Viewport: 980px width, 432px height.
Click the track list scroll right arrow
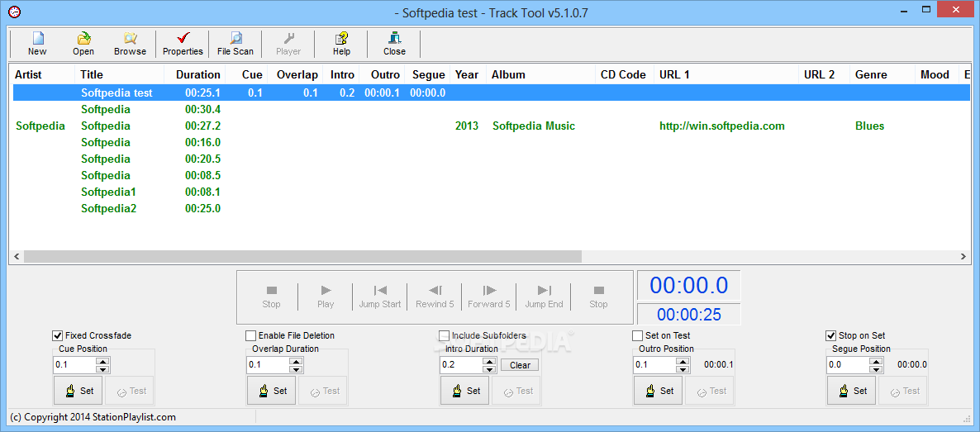point(963,257)
